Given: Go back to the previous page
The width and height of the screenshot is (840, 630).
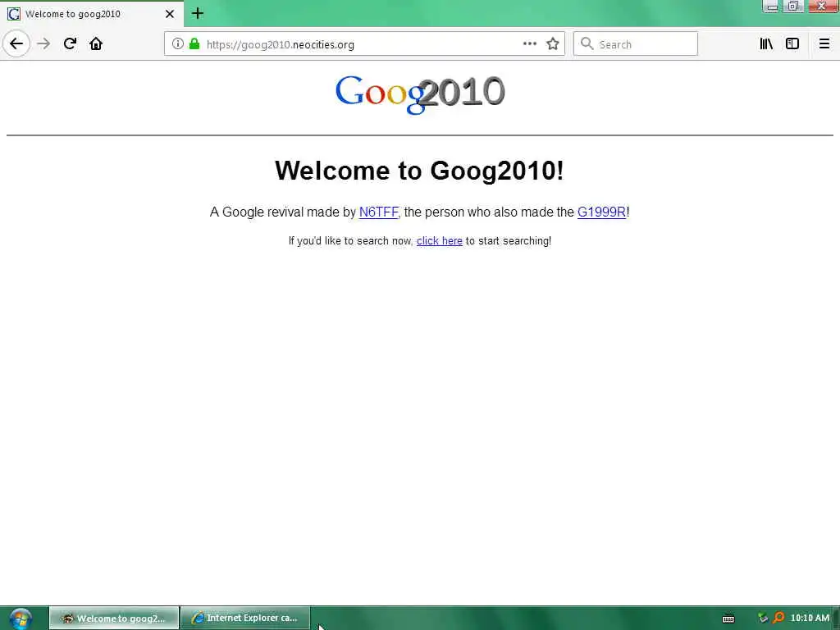Looking at the screenshot, I should 16,43.
